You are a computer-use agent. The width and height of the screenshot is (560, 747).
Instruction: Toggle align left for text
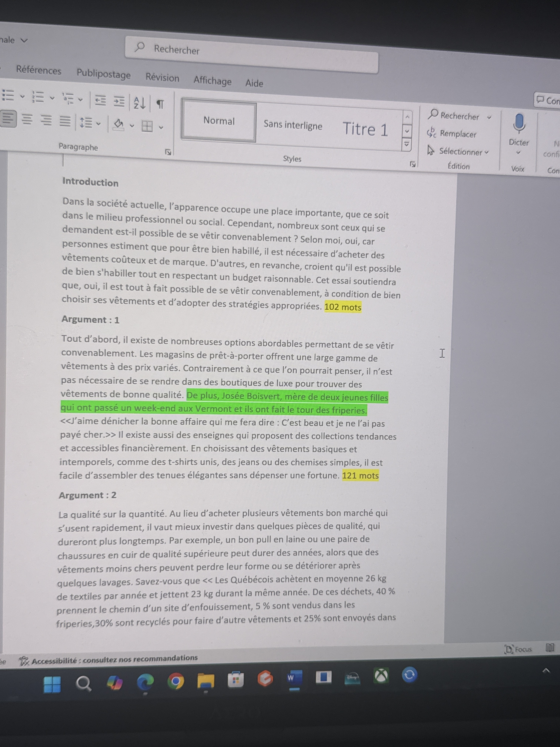pyautogui.click(x=8, y=119)
